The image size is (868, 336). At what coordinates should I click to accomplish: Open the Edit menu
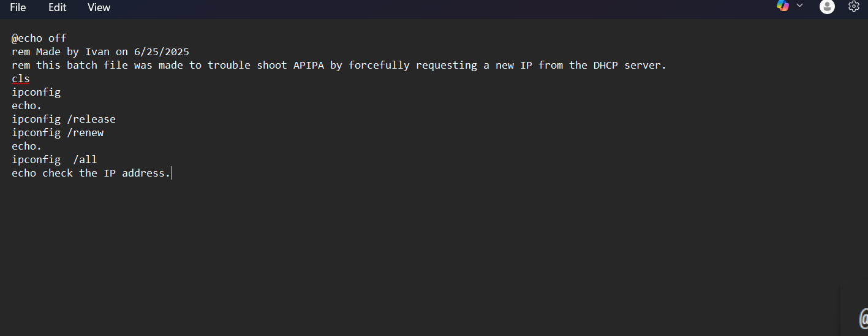pos(58,7)
